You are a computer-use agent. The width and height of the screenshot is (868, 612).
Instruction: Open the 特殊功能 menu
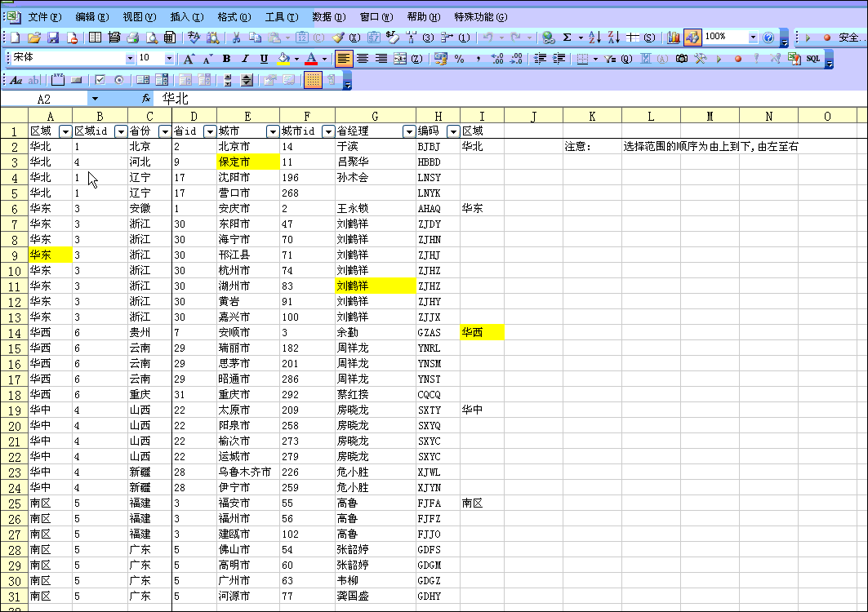[480, 16]
